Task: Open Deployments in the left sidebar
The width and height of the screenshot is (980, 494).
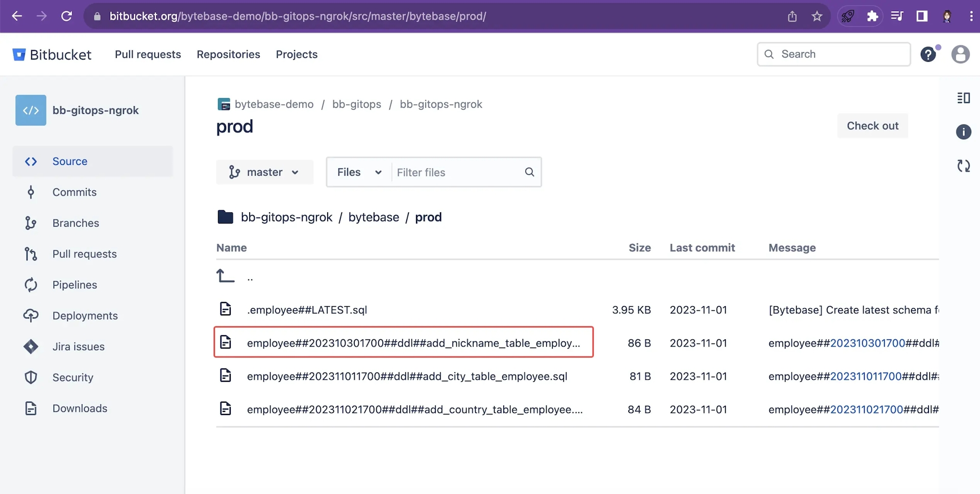Action: (92, 316)
